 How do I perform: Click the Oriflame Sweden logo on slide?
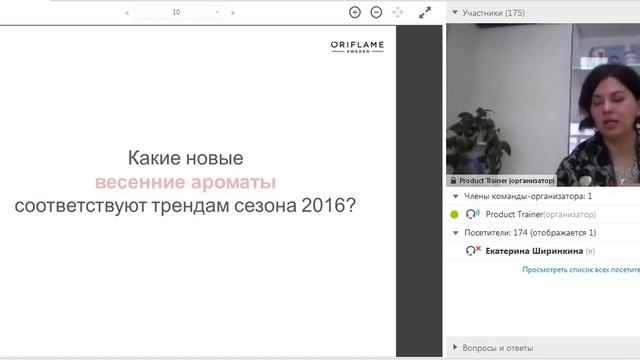(x=357, y=47)
